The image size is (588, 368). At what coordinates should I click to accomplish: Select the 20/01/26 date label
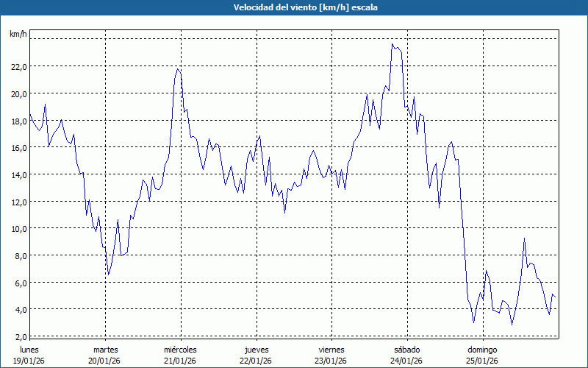click(x=105, y=361)
